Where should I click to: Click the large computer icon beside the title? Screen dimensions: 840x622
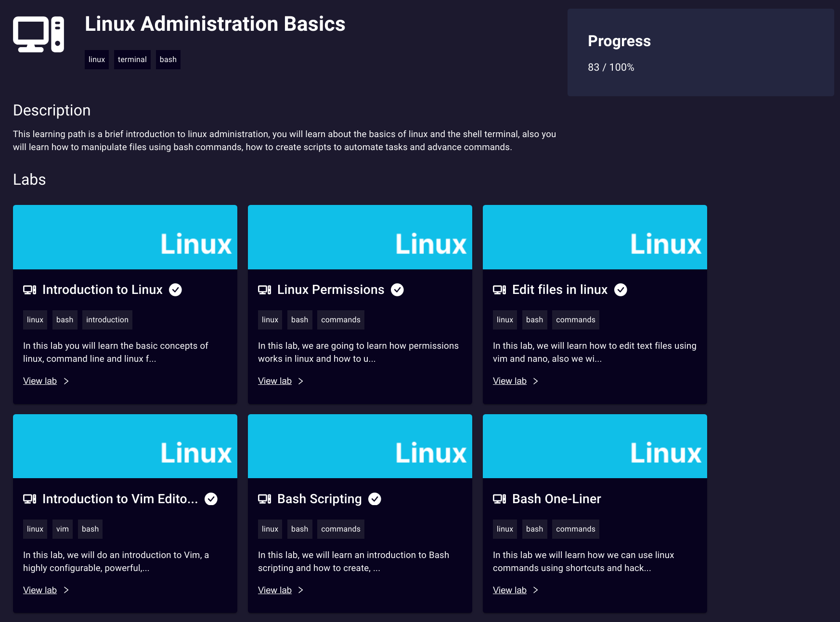pyautogui.click(x=39, y=34)
